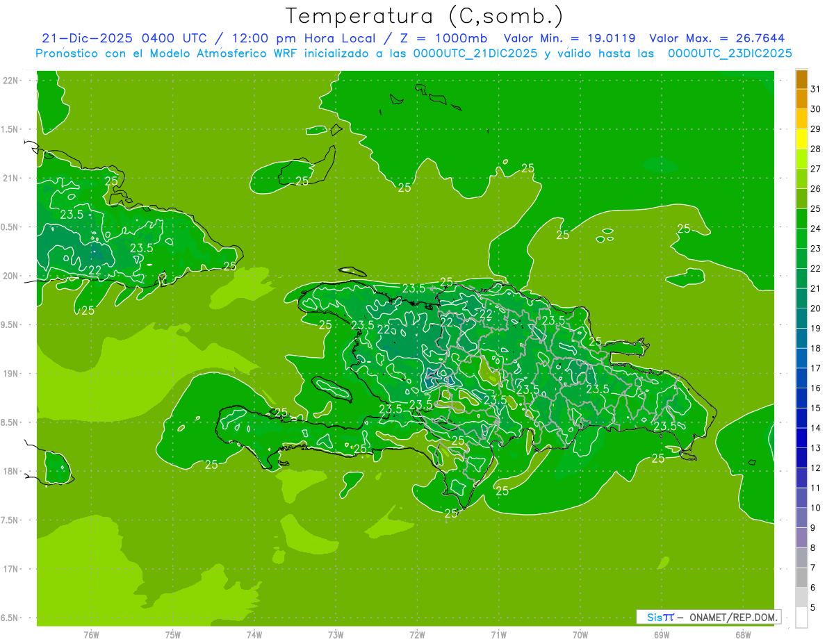The height and width of the screenshot is (644, 834).
Task: Click the yellow legend swatch between 28 and 29
Action: click(801, 139)
